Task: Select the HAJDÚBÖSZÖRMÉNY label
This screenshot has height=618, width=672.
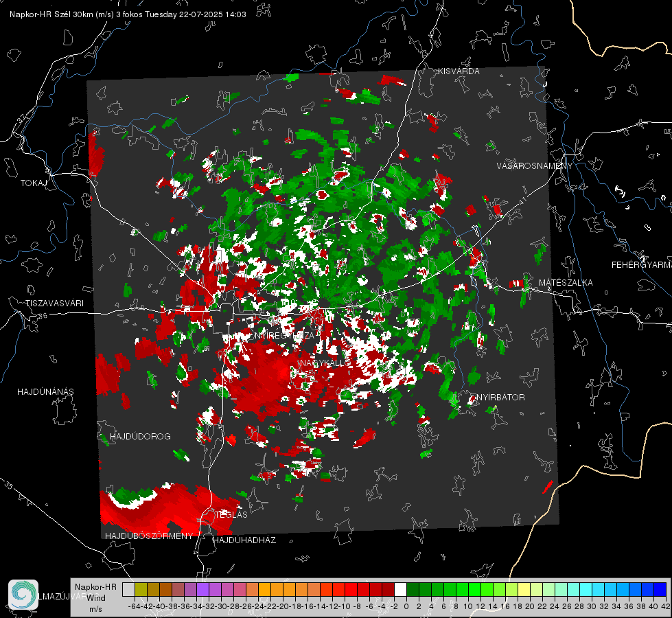Action: pyautogui.click(x=149, y=536)
